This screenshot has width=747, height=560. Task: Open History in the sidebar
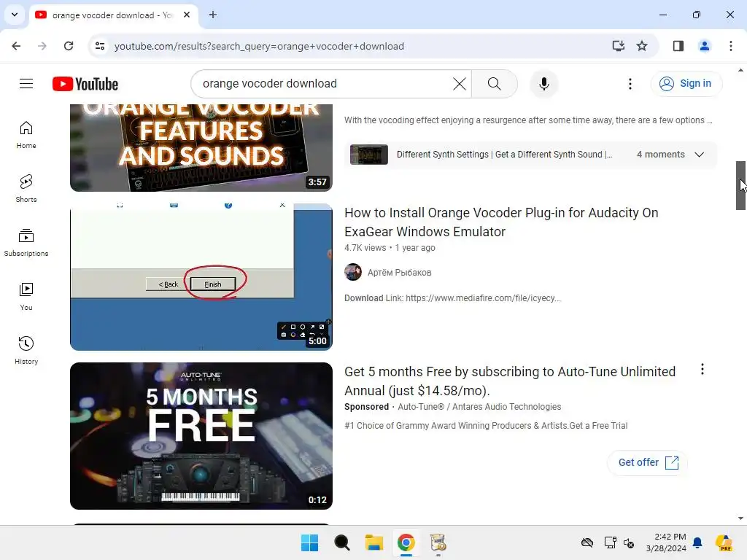pyautogui.click(x=26, y=351)
